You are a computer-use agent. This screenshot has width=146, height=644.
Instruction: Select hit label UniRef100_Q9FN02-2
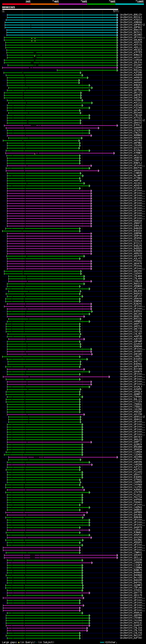(x=132, y=25)
